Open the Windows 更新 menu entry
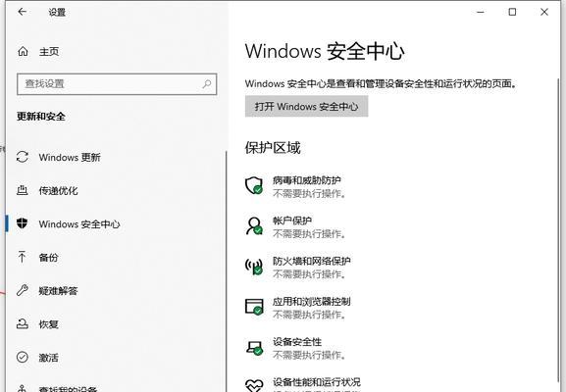The width and height of the screenshot is (566, 392). tap(70, 157)
